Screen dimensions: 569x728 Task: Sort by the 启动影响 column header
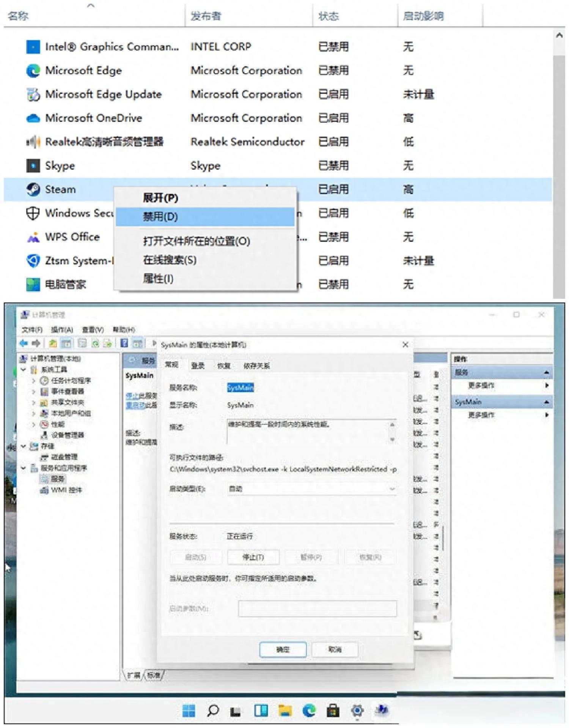[423, 16]
